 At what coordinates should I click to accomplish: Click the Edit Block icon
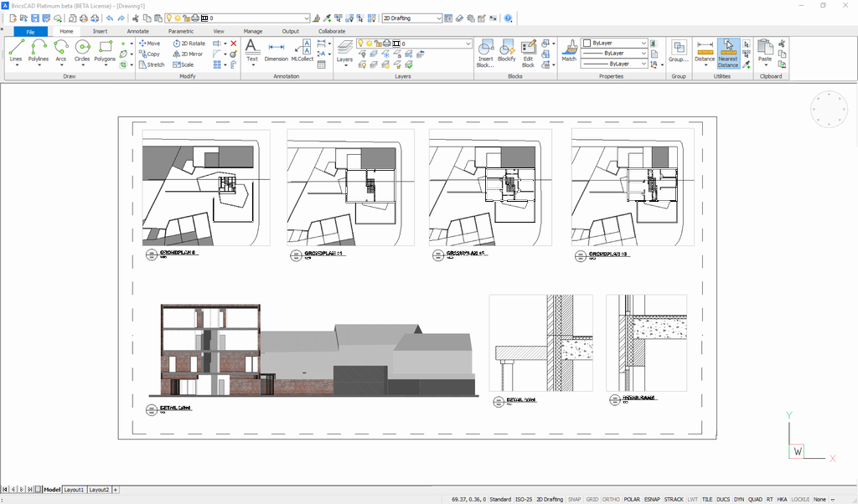pyautogui.click(x=528, y=53)
